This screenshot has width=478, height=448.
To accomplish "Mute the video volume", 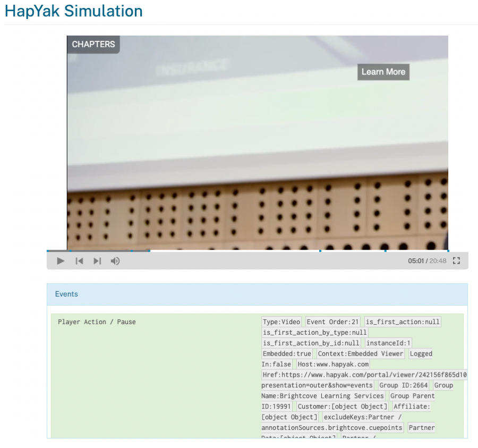I will pos(115,261).
